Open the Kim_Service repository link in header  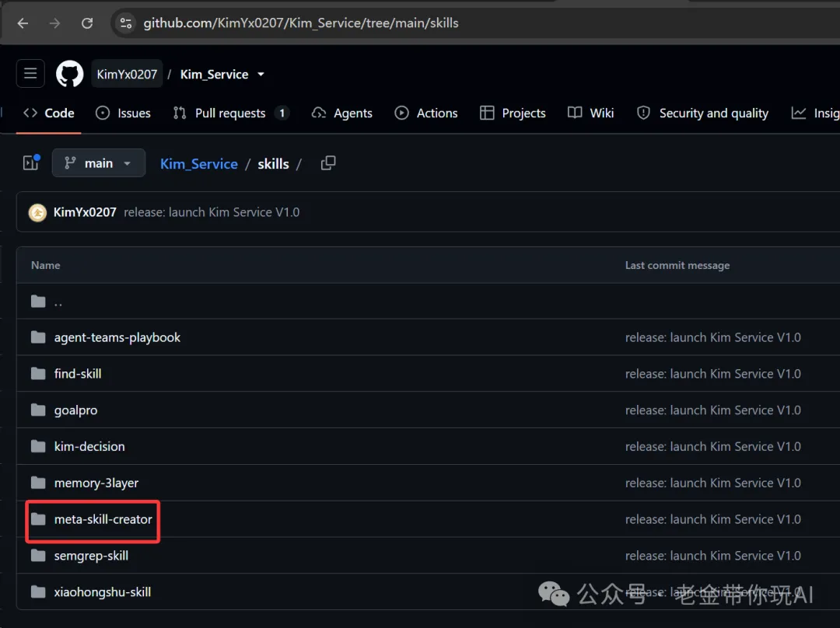(x=215, y=74)
